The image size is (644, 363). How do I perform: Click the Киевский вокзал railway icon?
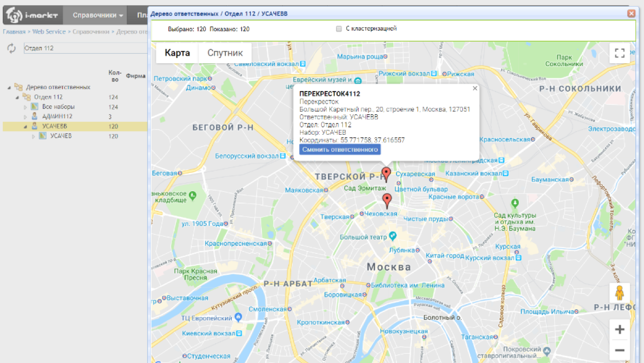[x=239, y=333]
